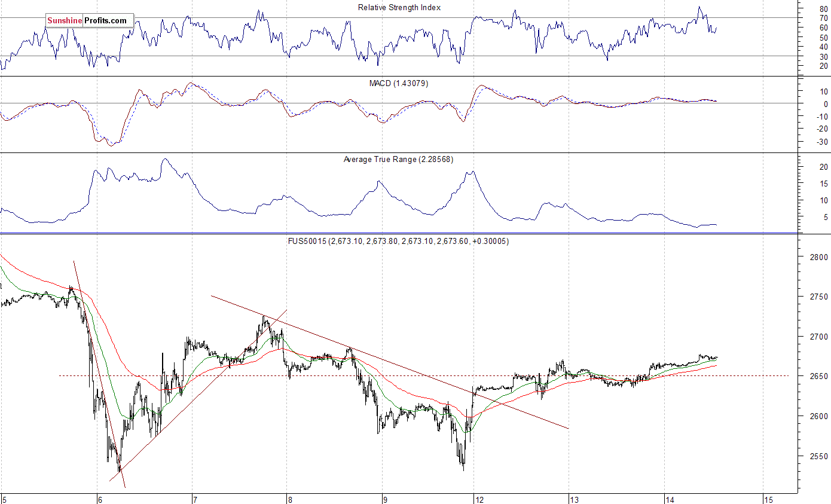
Task: Click the Average True Range (2.28568) title
Action: pos(399,159)
